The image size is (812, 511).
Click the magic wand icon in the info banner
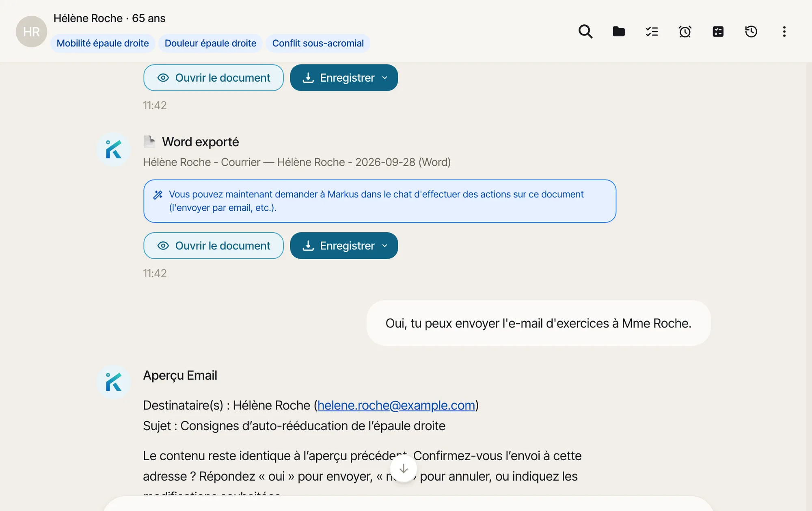pos(158,195)
